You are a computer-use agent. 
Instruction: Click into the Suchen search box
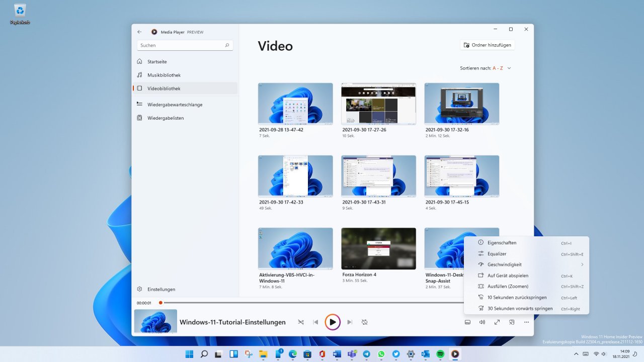coord(185,45)
